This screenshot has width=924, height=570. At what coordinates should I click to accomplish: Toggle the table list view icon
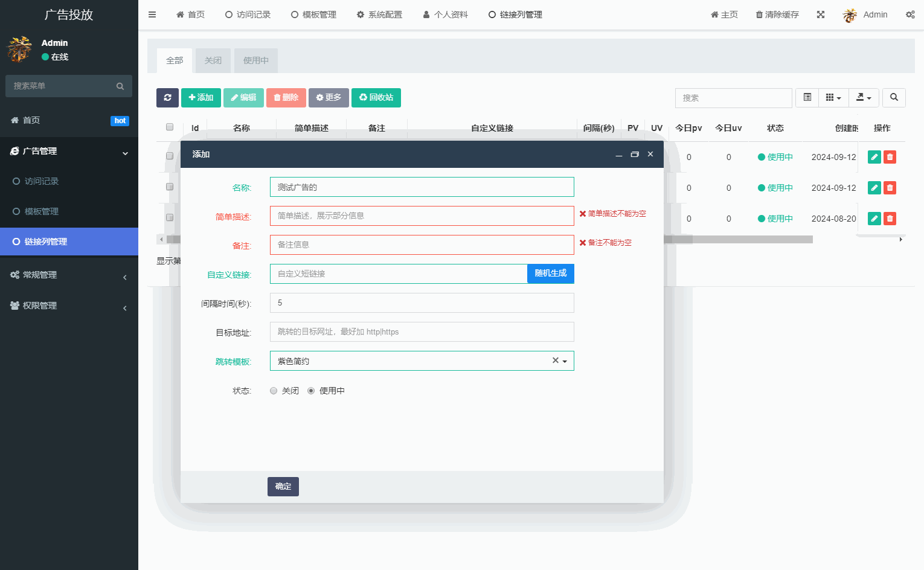point(807,98)
